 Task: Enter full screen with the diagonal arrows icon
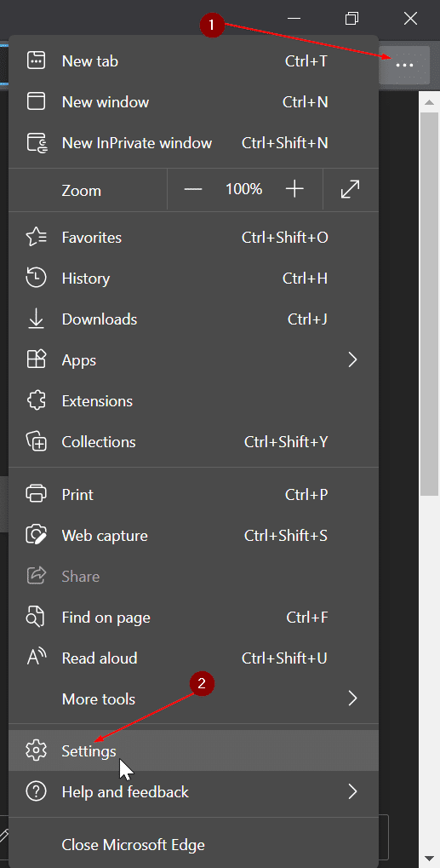click(x=351, y=190)
